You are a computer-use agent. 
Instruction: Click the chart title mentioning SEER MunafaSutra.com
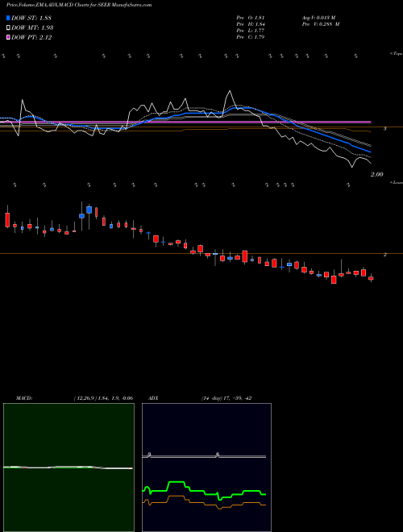79,5
